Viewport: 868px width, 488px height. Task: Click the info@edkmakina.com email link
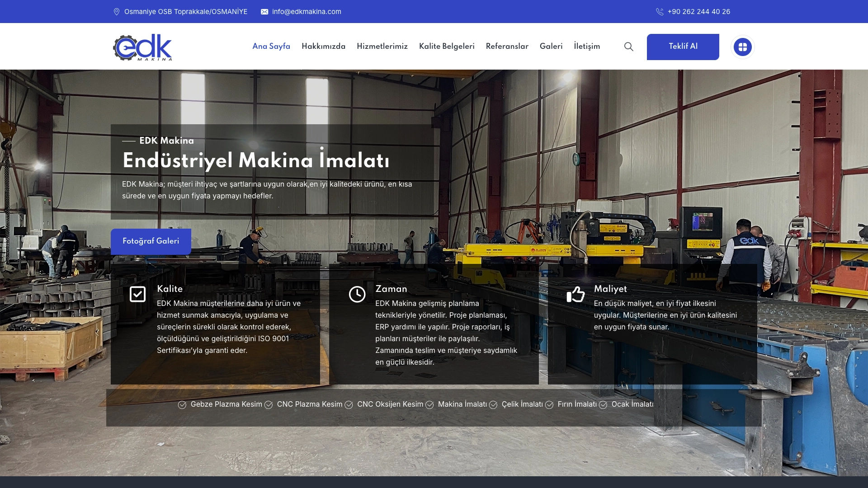(x=307, y=12)
